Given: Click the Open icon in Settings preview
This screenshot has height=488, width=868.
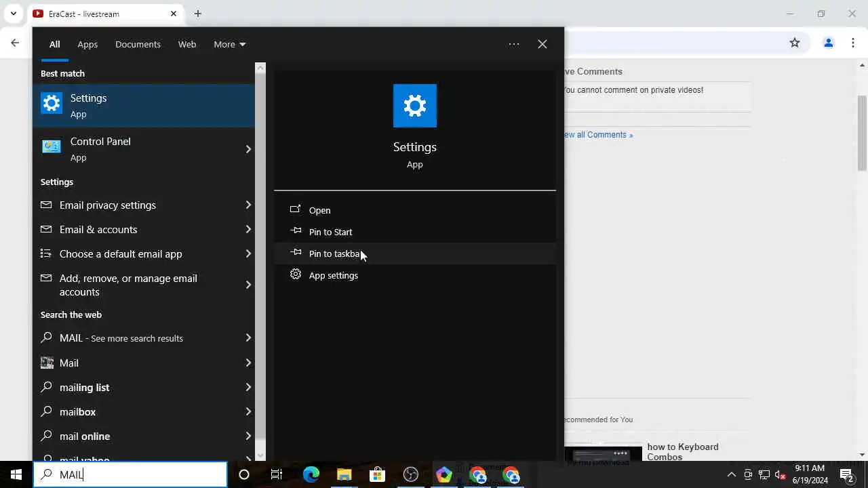Looking at the screenshot, I should [x=295, y=209].
